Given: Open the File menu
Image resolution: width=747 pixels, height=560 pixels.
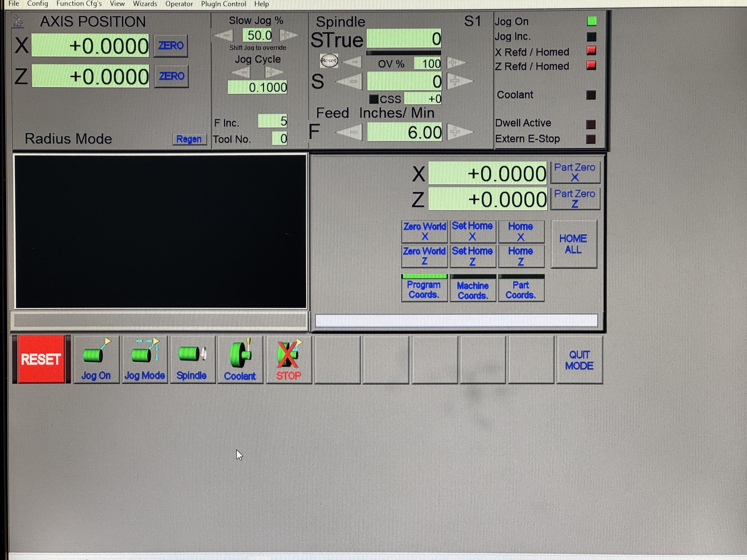Looking at the screenshot, I should (x=14, y=4).
